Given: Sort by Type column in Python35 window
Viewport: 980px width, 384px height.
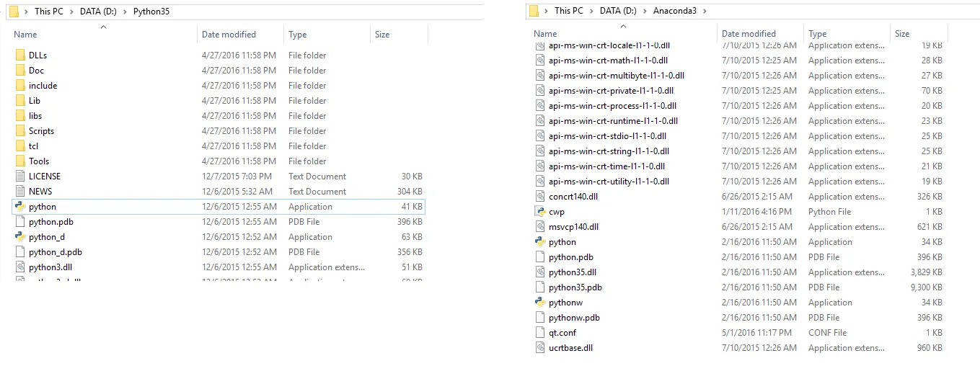Looking at the screenshot, I should coord(297,35).
